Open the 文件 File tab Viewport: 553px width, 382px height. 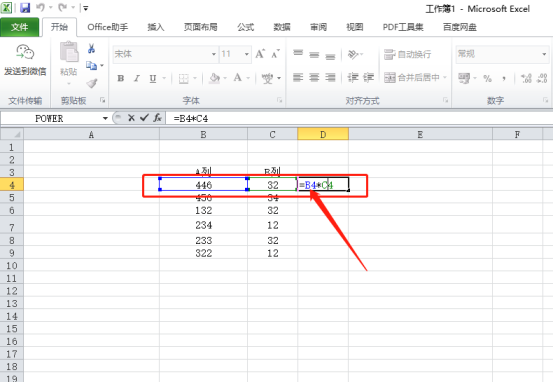pyautogui.click(x=19, y=27)
